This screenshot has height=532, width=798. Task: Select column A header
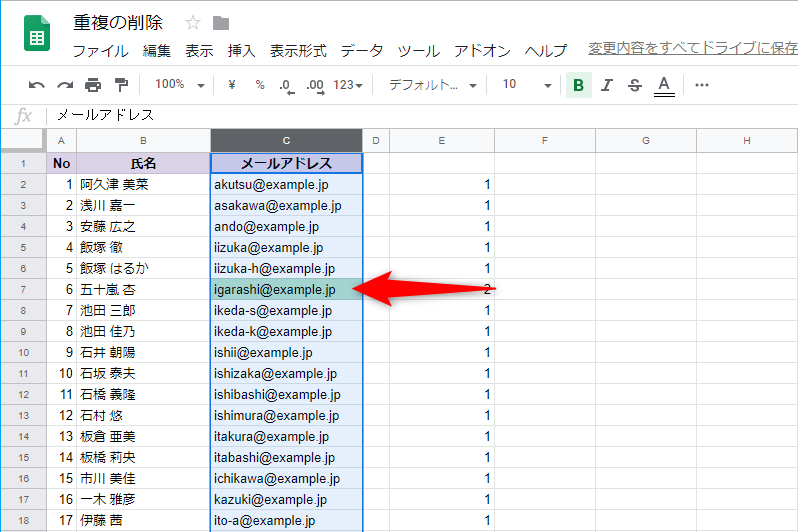tap(61, 141)
